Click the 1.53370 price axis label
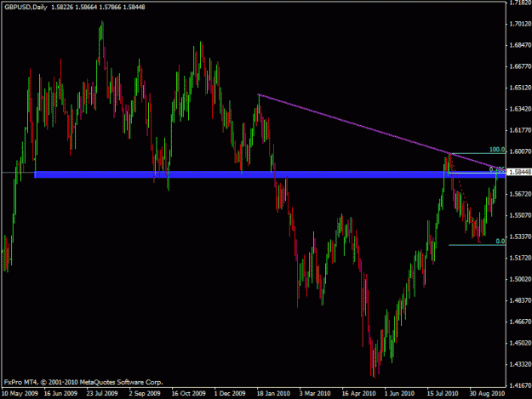The image size is (532, 399). click(520, 237)
